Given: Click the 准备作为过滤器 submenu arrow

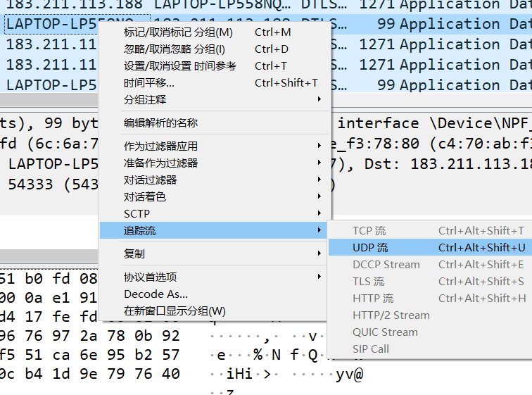Looking at the screenshot, I should tap(319, 163).
